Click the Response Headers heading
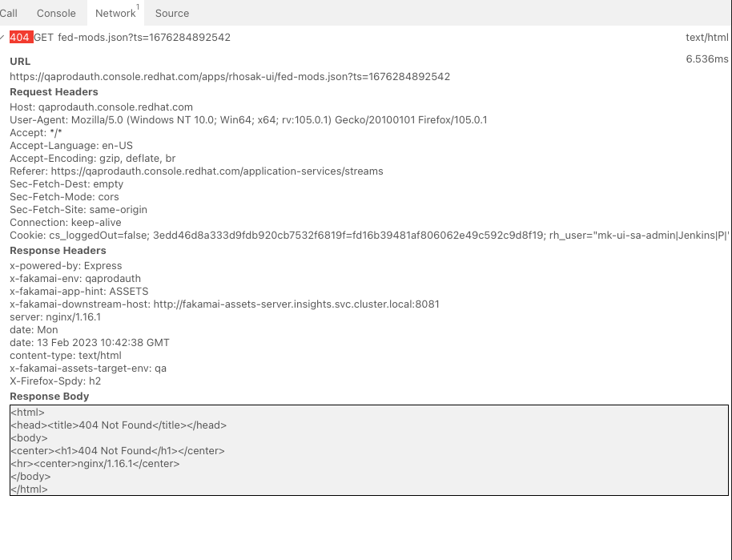The height and width of the screenshot is (560, 732). (58, 251)
